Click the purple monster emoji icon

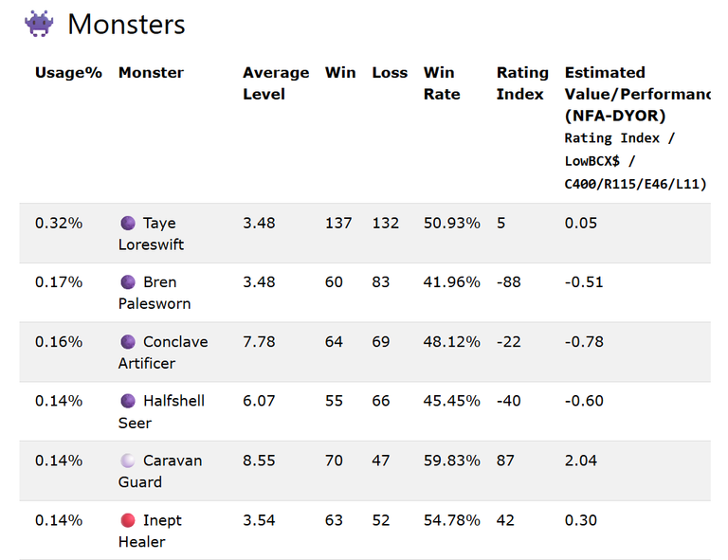(x=39, y=24)
